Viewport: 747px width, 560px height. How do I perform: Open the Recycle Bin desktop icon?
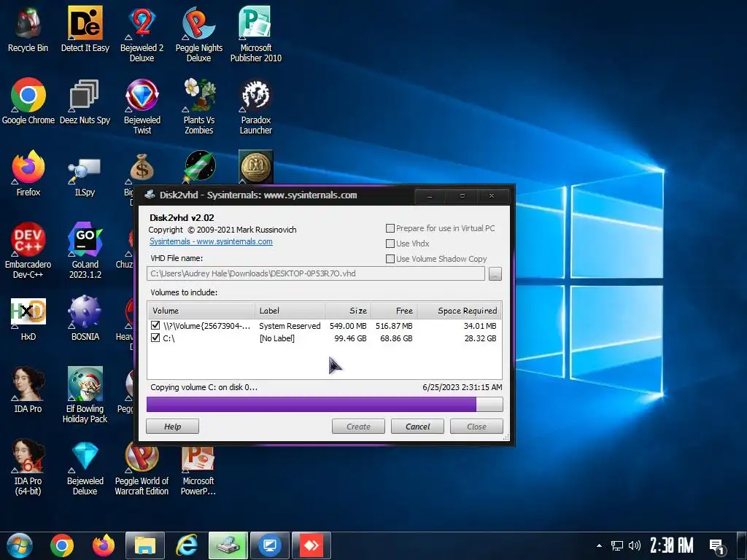pyautogui.click(x=28, y=29)
